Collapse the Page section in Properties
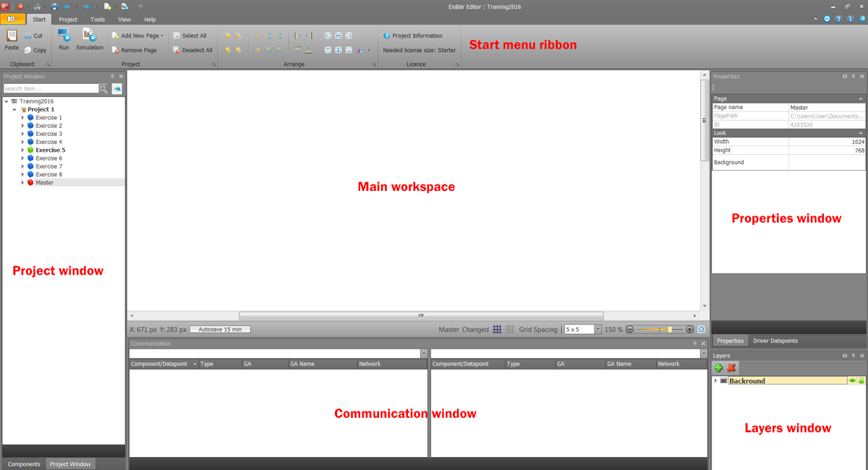 (861, 98)
